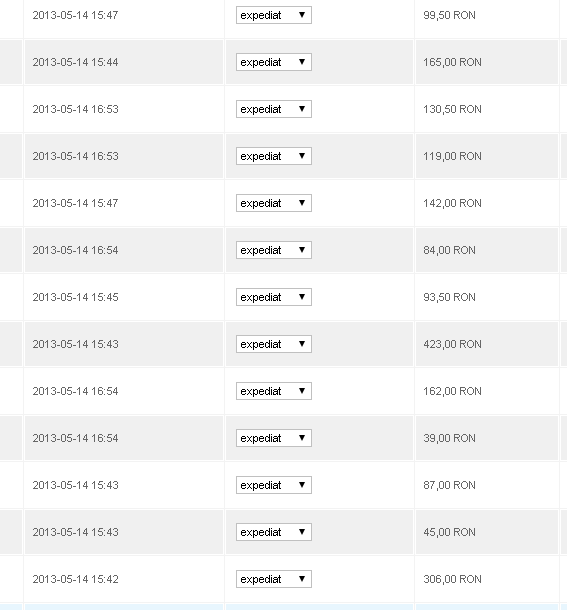Screen dimensions: 567x610
Task: Open status dropdown for 423,00 RON order
Action: pyautogui.click(x=274, y=344)
